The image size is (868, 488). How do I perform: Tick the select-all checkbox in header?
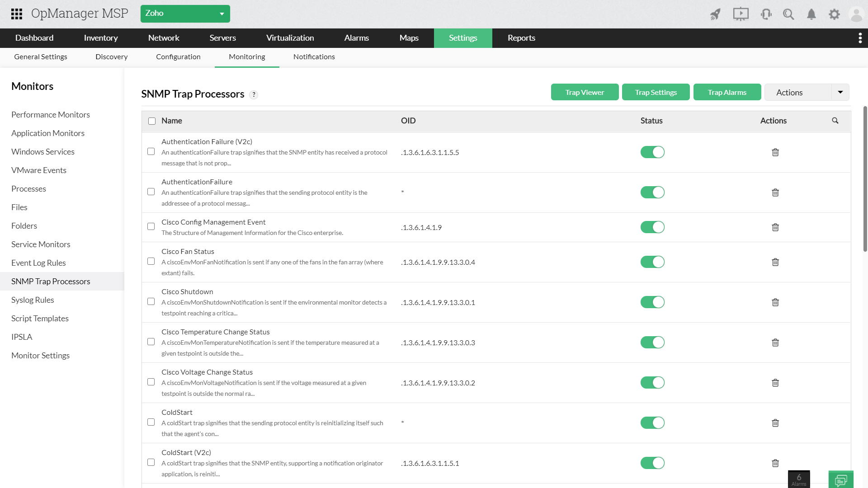[152, 121]
